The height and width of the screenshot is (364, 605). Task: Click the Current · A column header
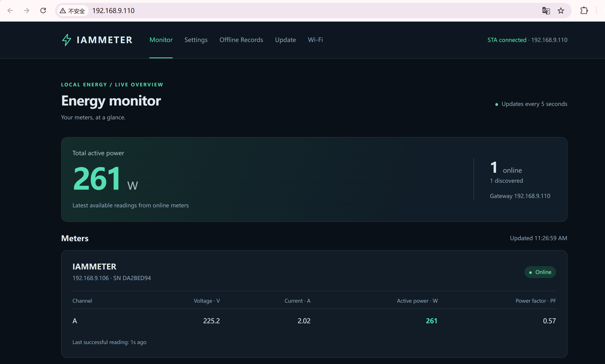(x=297, y=301)
